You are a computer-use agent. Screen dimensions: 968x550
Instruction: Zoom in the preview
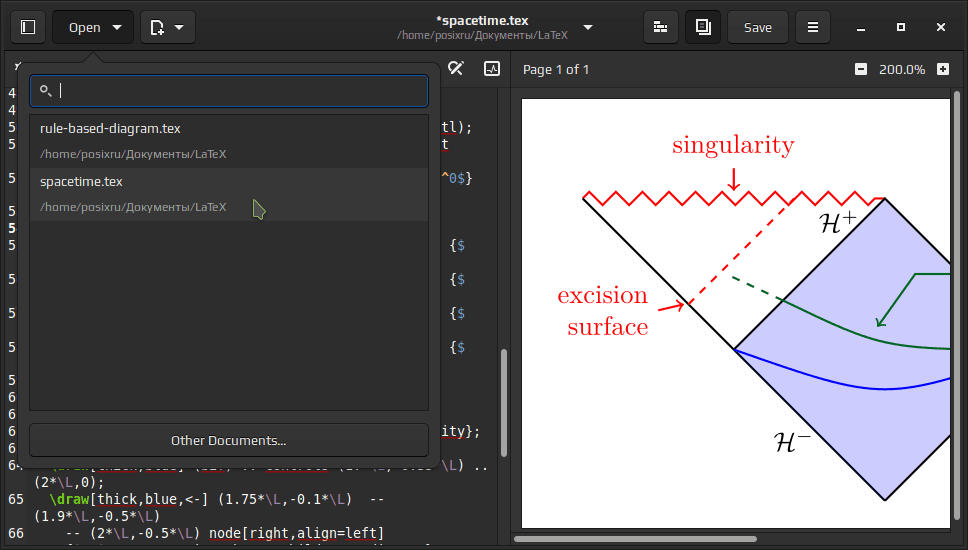point(943,69)
